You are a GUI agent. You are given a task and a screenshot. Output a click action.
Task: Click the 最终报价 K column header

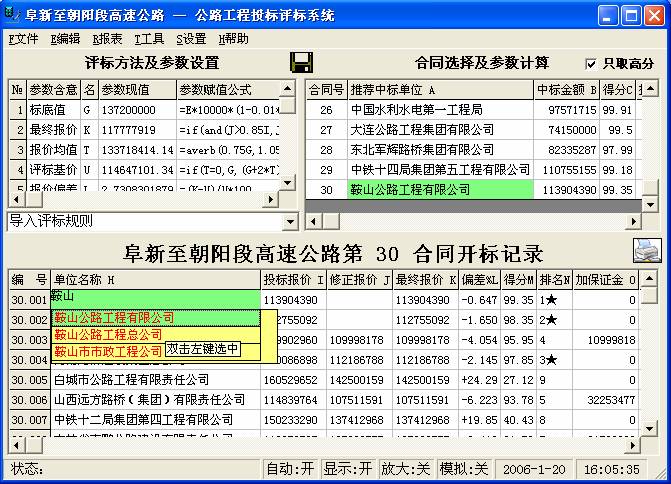click(425, 280)
